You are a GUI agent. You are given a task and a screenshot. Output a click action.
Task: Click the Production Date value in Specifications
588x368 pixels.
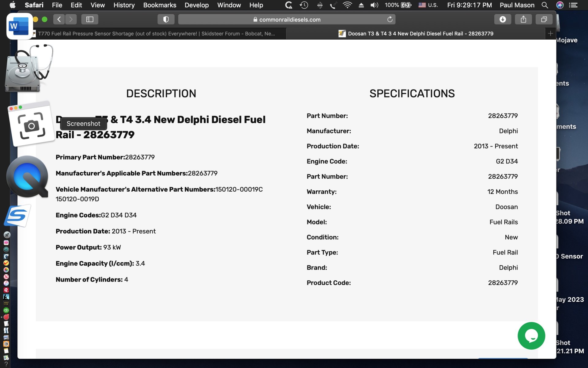[x=496, y=146]
